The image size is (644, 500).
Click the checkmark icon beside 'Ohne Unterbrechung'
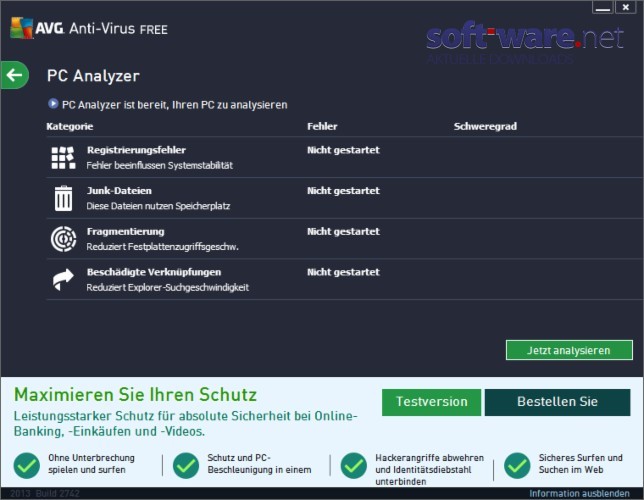click(x=27, y=465)
